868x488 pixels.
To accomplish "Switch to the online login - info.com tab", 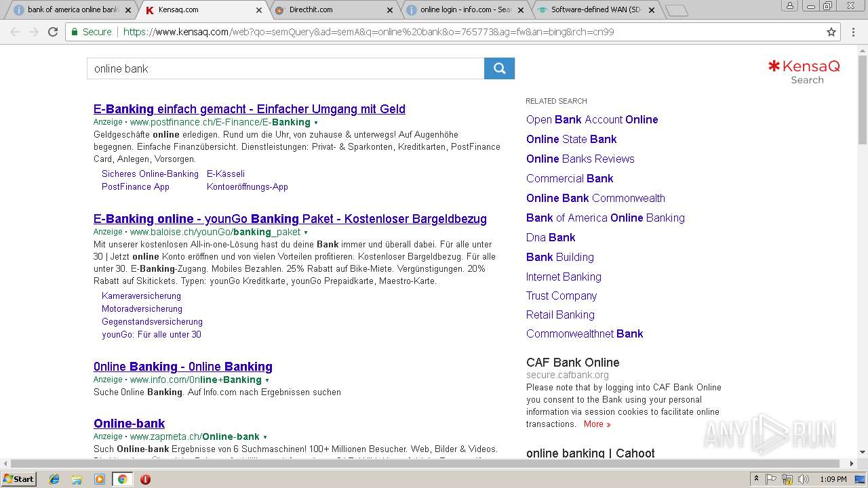I will point(465,10).
